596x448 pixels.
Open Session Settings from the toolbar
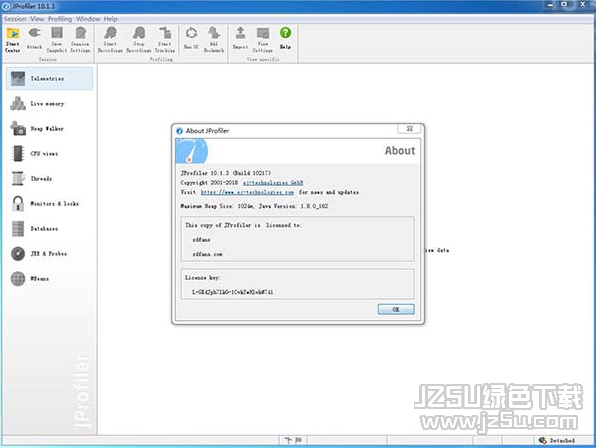[80, 40]
